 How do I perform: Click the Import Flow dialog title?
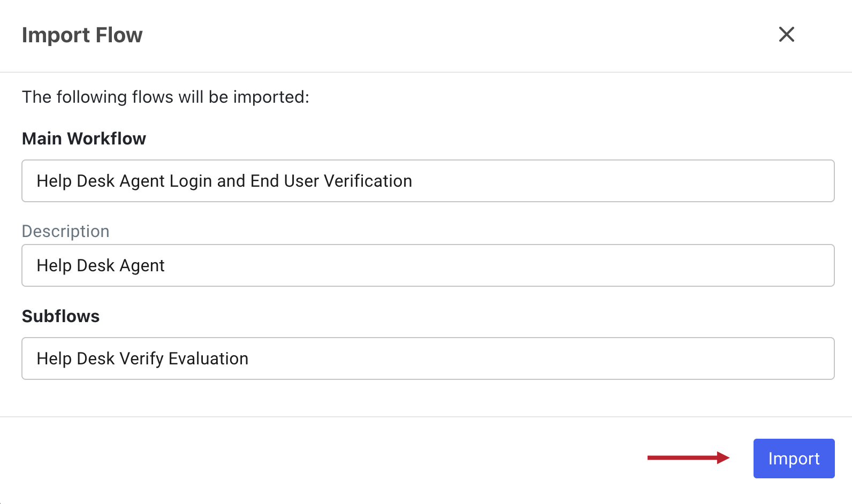coord(82,35)
